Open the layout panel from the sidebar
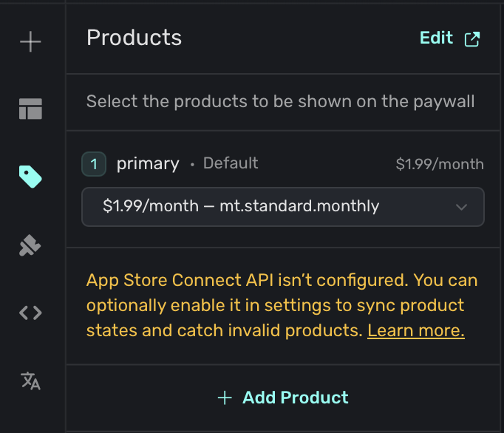Viewport: 504px width, 433px height. (x=30, y=109)
